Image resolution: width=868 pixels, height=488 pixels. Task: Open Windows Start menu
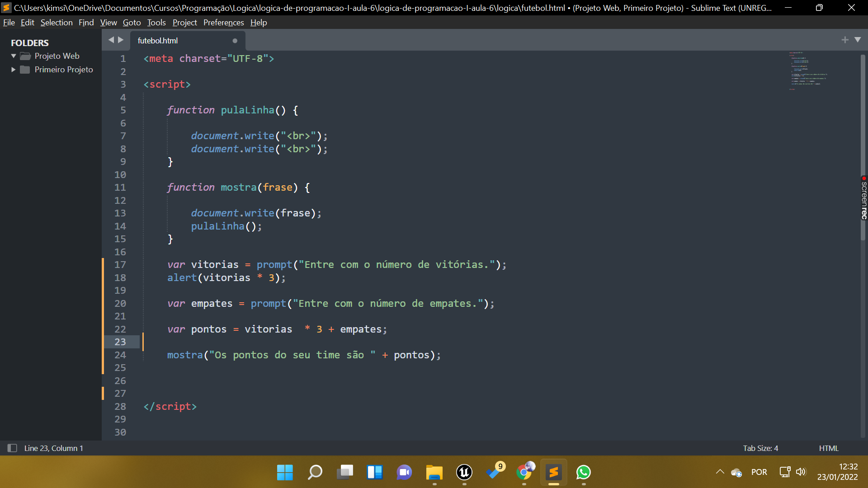[x=285, y=472]
